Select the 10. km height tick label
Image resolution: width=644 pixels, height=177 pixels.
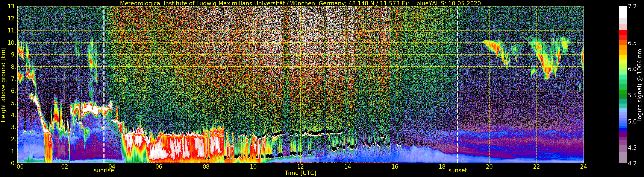pyautogui.click(x=12, y=43)
